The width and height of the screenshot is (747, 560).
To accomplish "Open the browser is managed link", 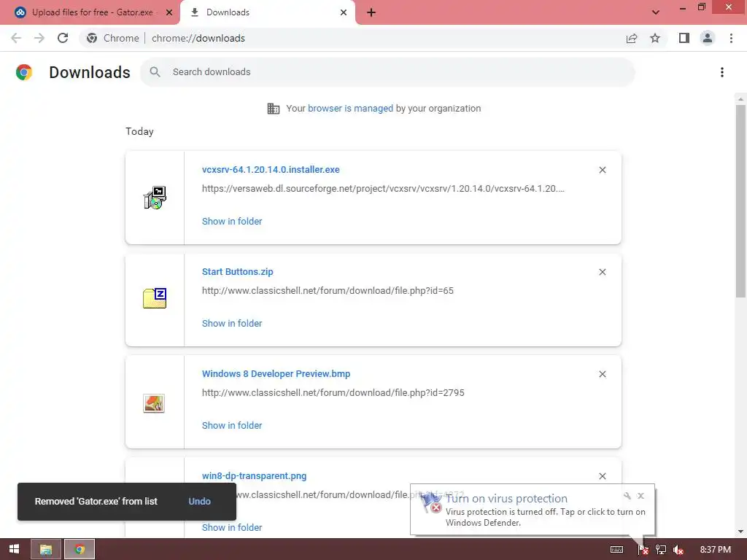I will point(351,109).
